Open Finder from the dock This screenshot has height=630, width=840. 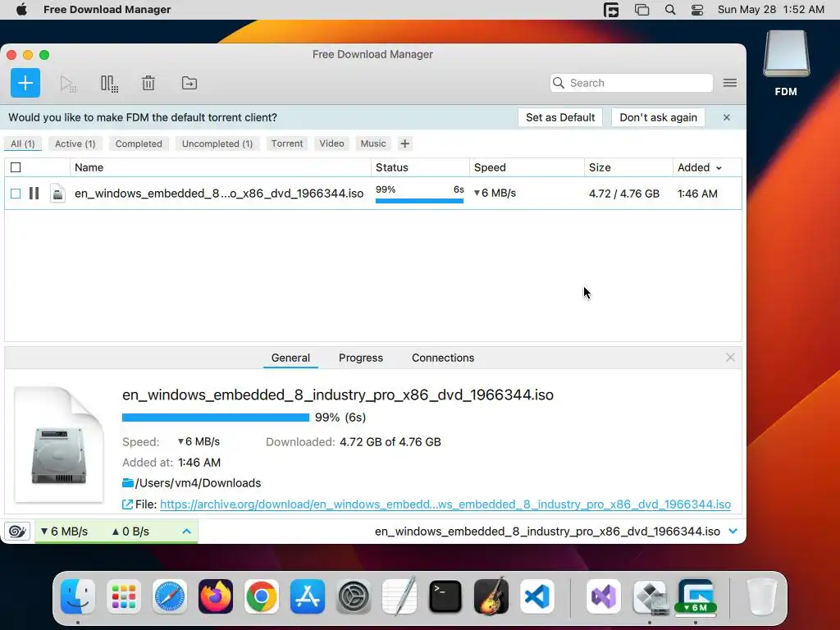[x=78, y=596]
